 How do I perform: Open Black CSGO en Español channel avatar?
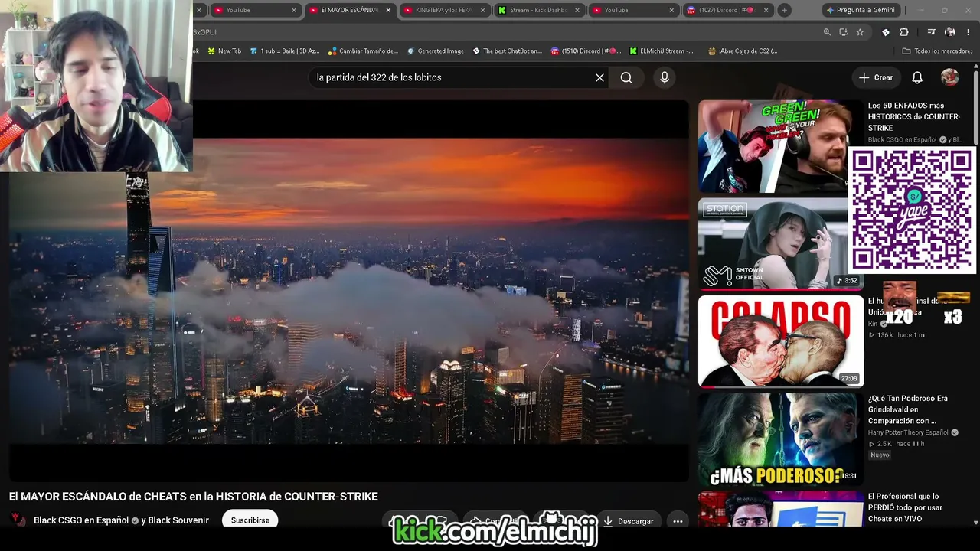[18, 520]
